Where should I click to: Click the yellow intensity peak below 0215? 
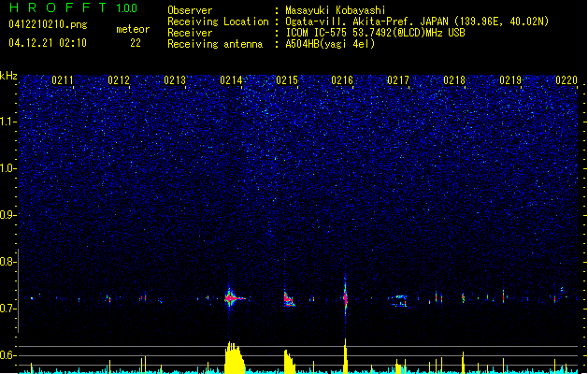coord(289,362)
